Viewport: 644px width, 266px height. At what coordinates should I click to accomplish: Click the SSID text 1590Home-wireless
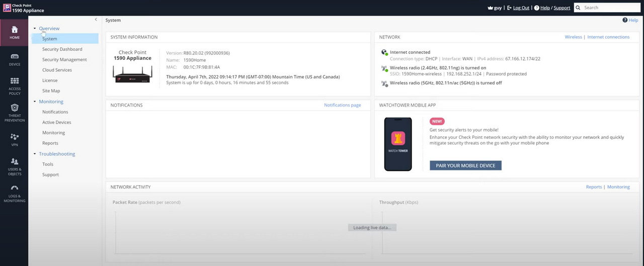[x=422, y=74]
